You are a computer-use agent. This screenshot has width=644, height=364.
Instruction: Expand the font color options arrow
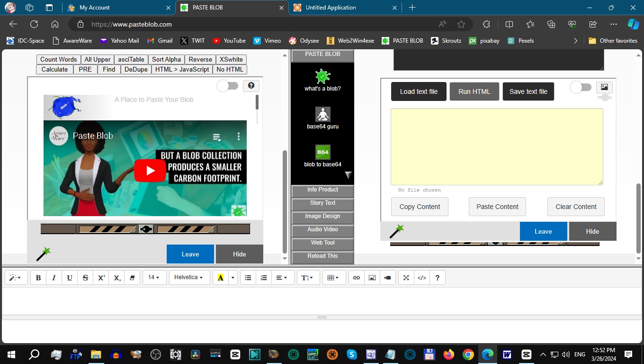click(233, 277)
